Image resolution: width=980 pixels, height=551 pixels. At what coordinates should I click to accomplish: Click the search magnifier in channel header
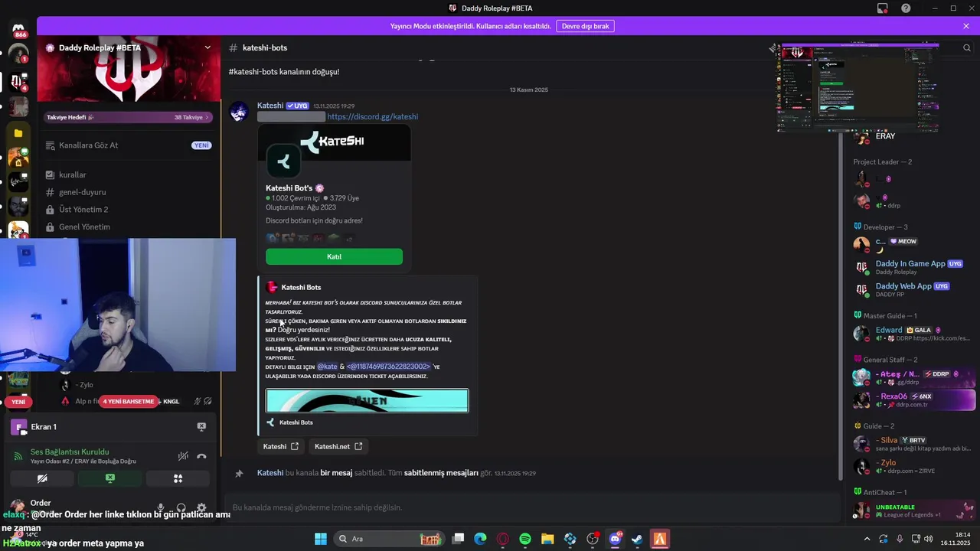click(x=967, y=47)
